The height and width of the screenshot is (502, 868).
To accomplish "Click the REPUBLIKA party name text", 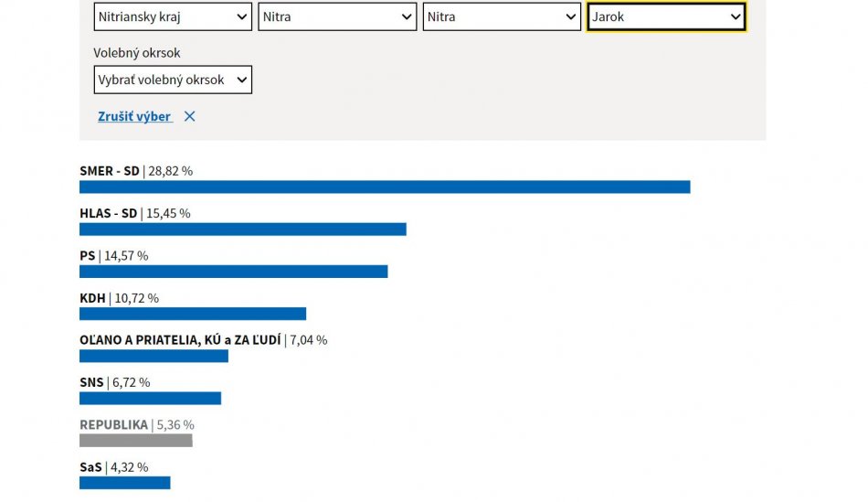I will [113, 425].
